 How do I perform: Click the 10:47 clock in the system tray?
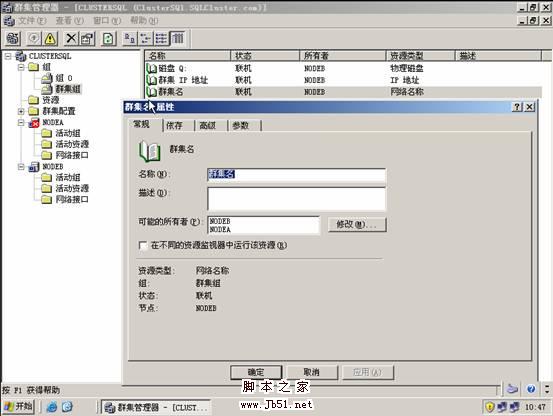pyautogui.click(x=535, y=408)
